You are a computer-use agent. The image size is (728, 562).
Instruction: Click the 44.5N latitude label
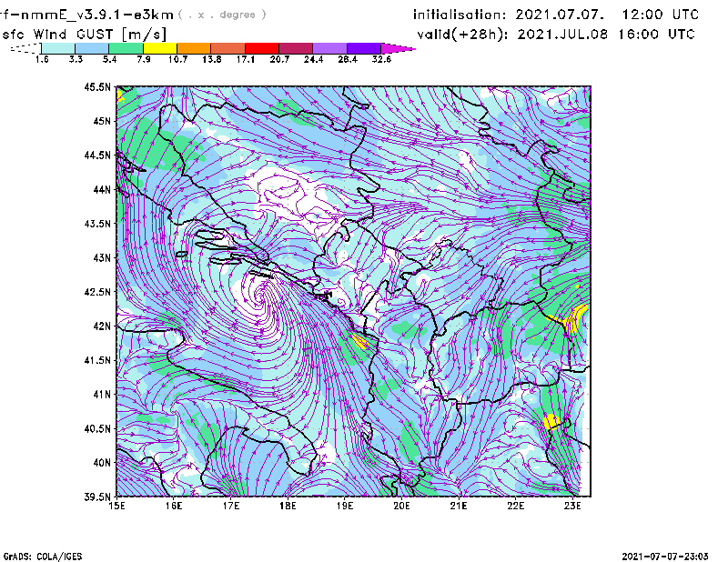97,155
